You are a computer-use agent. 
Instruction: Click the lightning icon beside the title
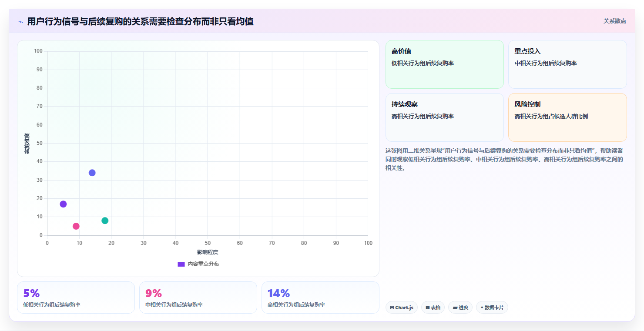coord(20,22)
